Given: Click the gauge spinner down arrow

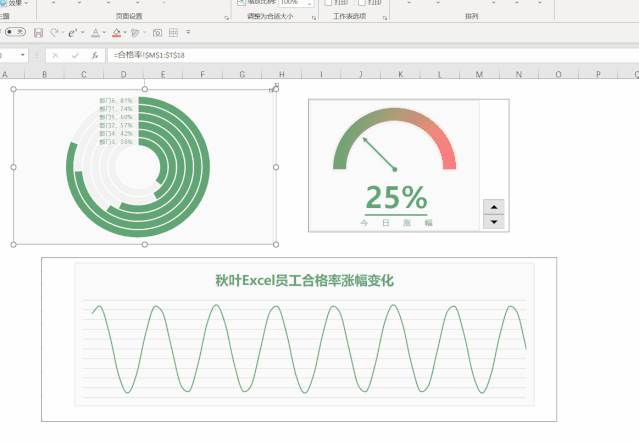Looking at the screenshot, I should [x=494, y=222].
